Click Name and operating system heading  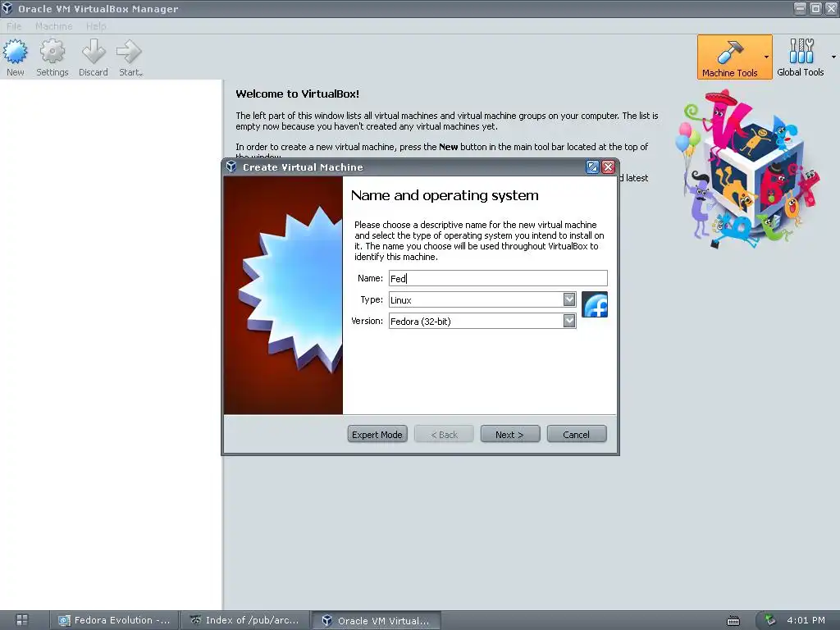click(445, 195)
